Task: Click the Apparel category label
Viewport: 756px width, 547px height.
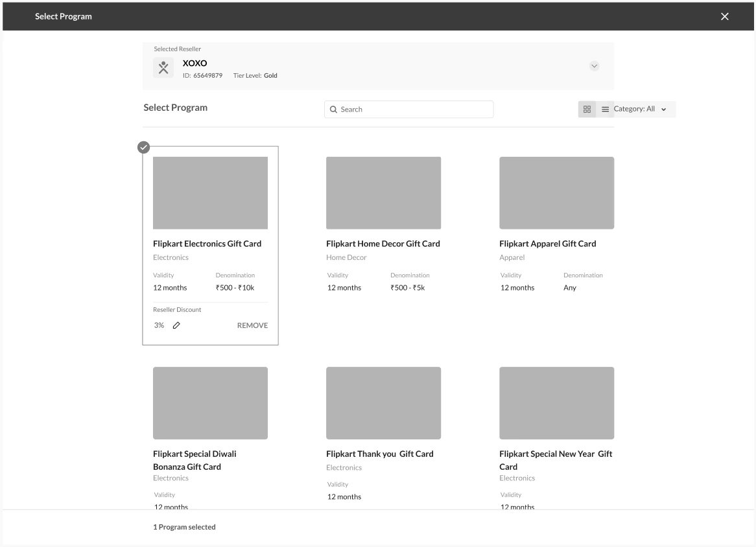Action: pyautogui.click(x=512, y=257)
